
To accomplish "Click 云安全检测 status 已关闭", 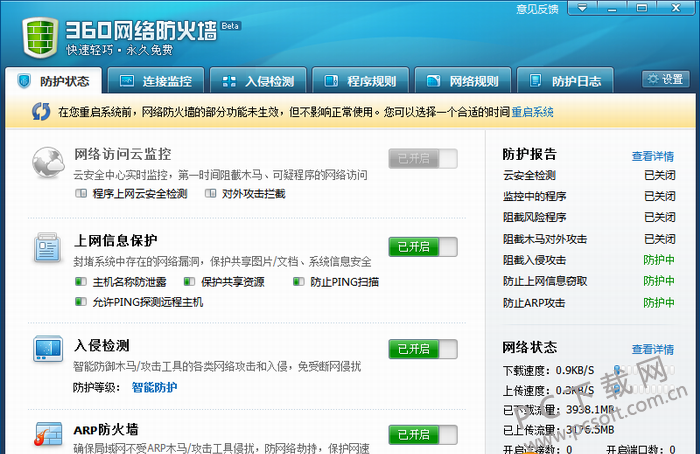I will pyautogui.click(x=660, y=175).
